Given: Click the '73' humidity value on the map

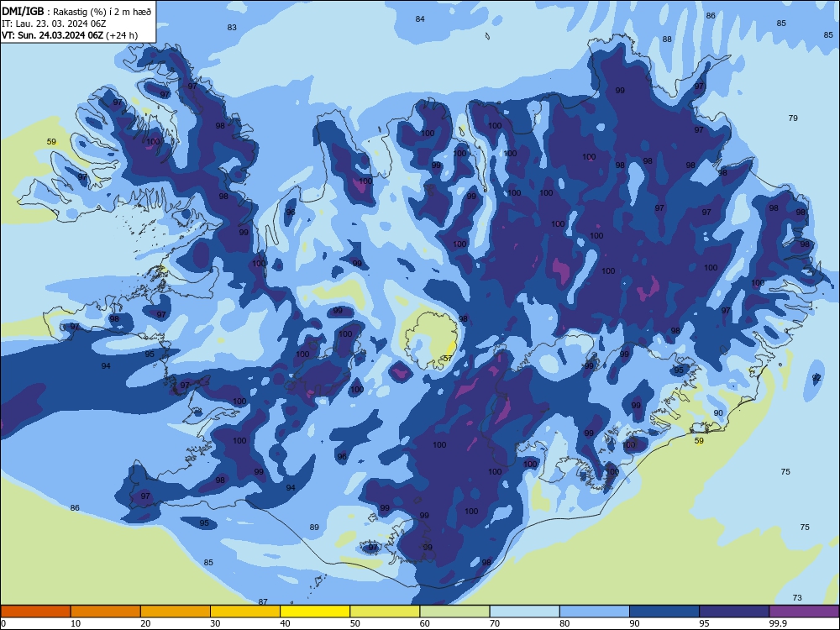Looking at the screenshot, I should click(x=797, y=597).
